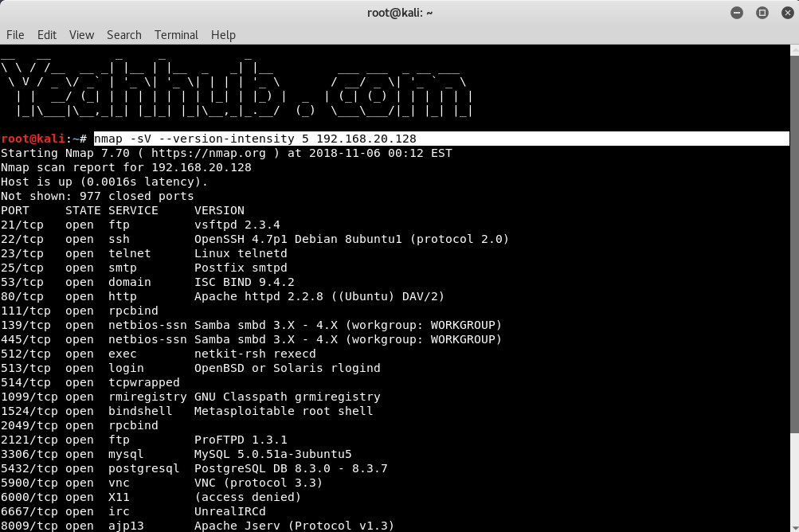Screen dimensions: 799x532
Task: Click 'Host is up (0.0016s latency)' line
Action: tap(104, 182)
